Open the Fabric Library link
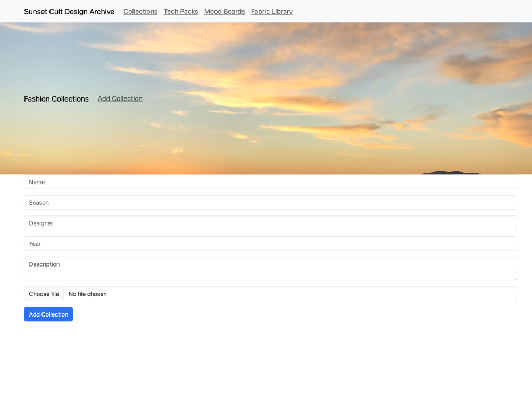The height and width of the screenshot is (399, 532). (x=272, y=12)
